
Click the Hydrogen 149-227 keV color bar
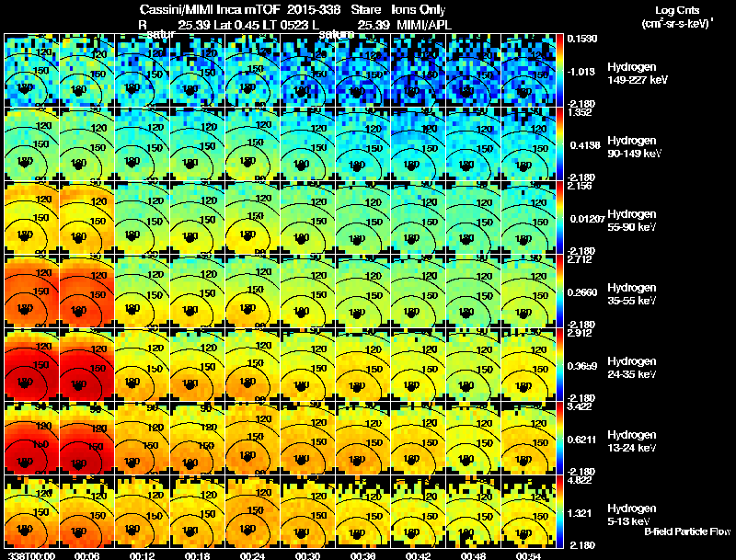[x=559, y=70]
